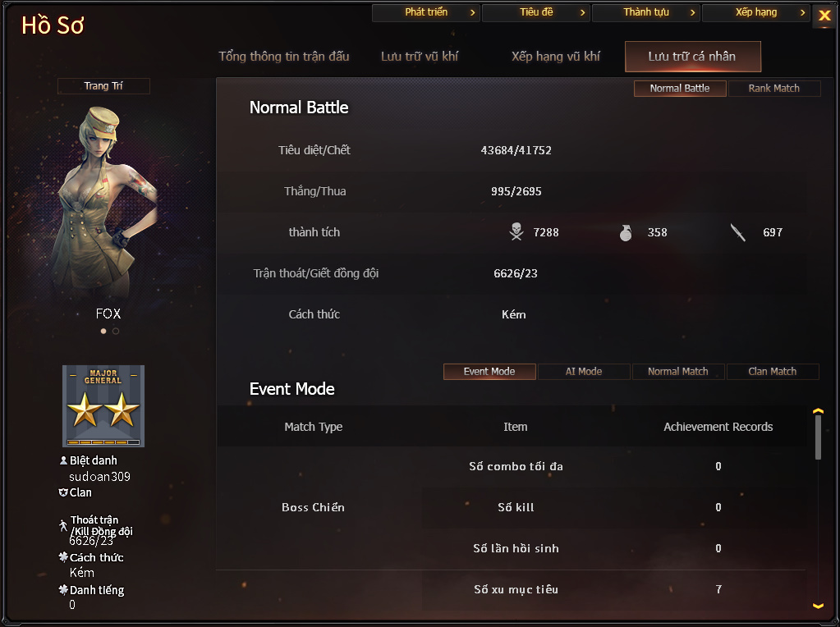The height and width of the screenshot is (627, 840).
Task: Click the Major General rank badge
Action: 103,406
